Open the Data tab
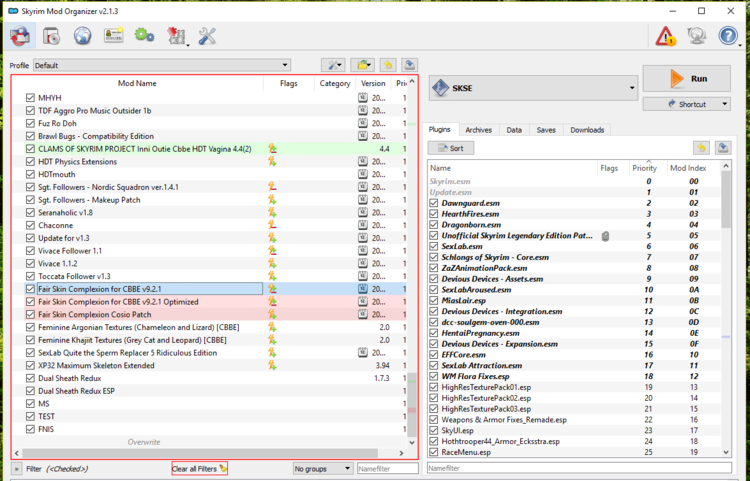 (514, 130)
